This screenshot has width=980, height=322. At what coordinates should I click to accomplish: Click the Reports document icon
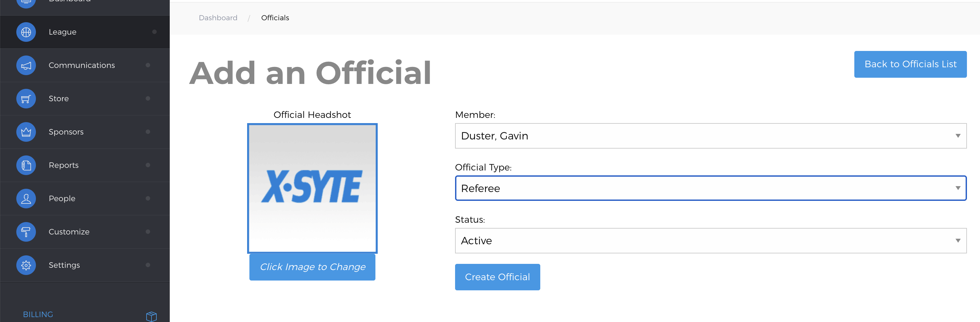click(26, 165)
